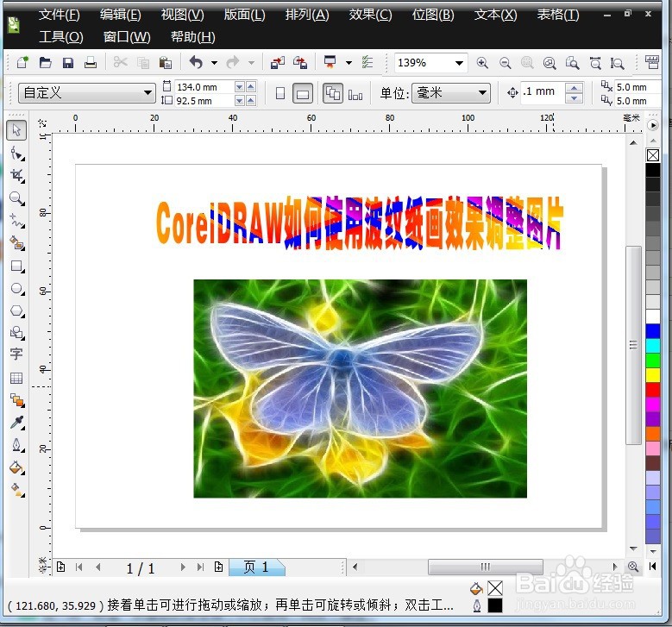Open the zoom level 139% dropdown
Viewport: 672px width, 627px height.
(459, 63)
